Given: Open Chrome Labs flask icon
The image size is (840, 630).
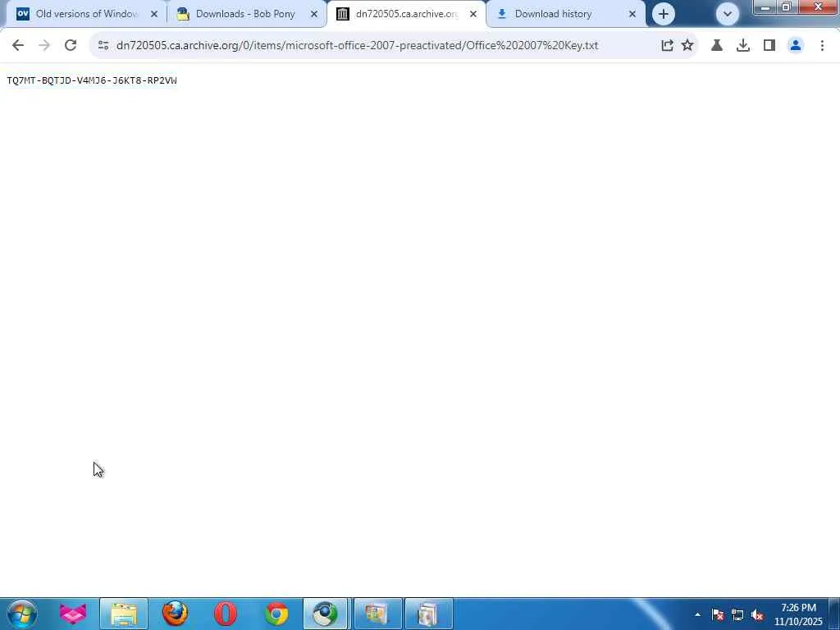Looking at the screenshot, I should tap(717, 46).
